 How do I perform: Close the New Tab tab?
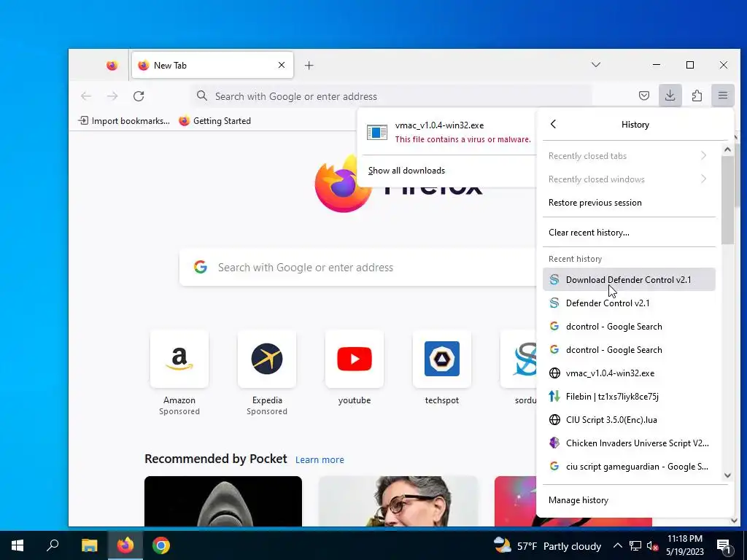(x=282, y=65)
